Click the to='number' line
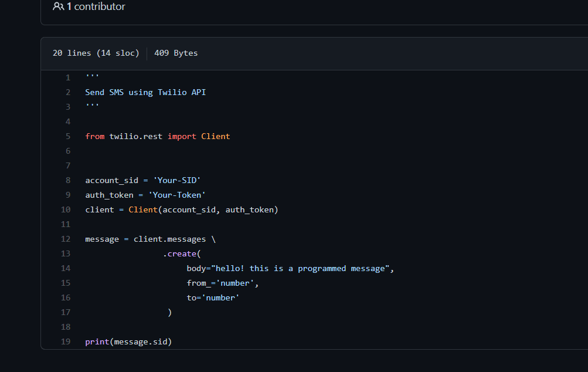 coord(213,297)
